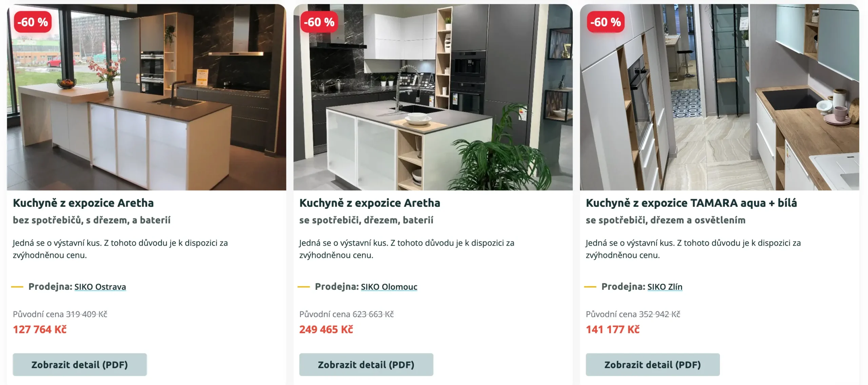Click the original price 352 942 Kč
The image size is (868, 385).
pos(659,314)
